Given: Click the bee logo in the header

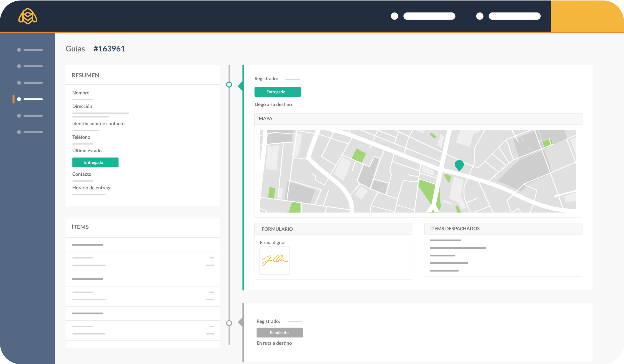Looking at the screenshot, I should pos(28,16).
